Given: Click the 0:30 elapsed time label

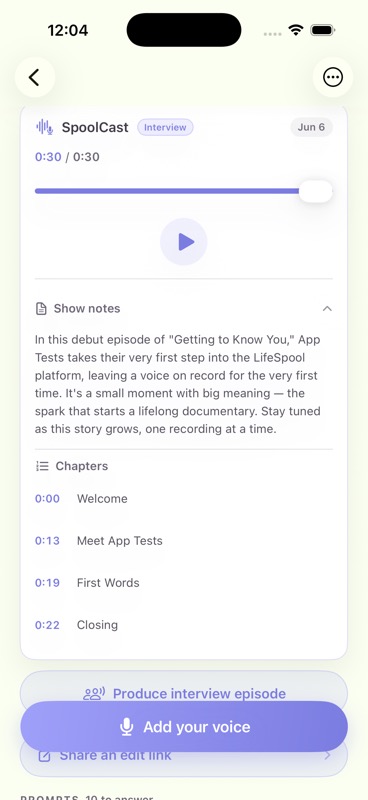Looking at the screenshot, I should click(x=48, y=157).
